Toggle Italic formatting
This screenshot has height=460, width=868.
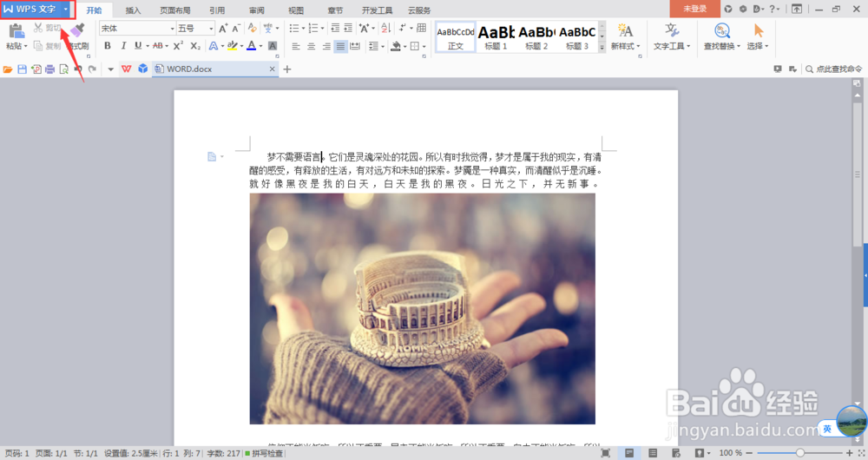point(123,46)
